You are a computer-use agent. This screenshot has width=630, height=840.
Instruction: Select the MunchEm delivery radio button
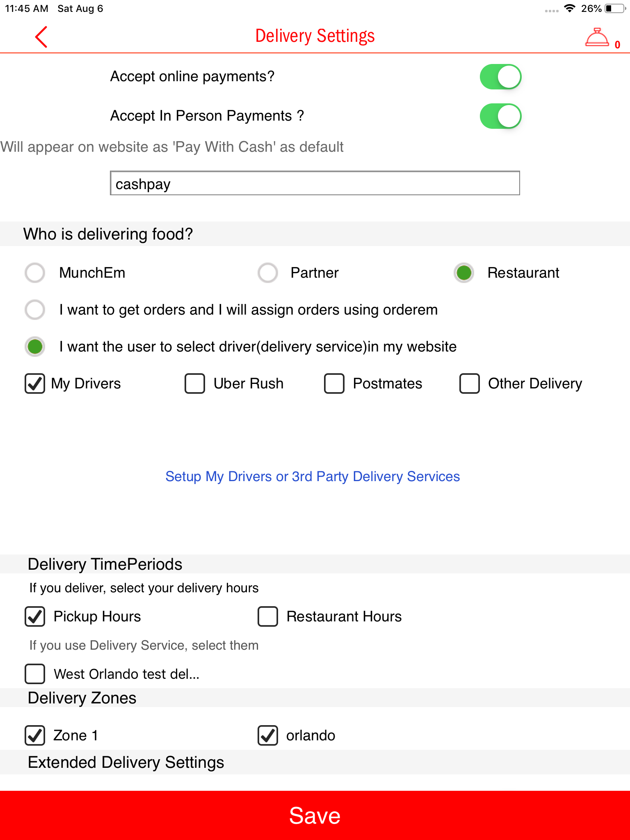[x=35, y=273]
